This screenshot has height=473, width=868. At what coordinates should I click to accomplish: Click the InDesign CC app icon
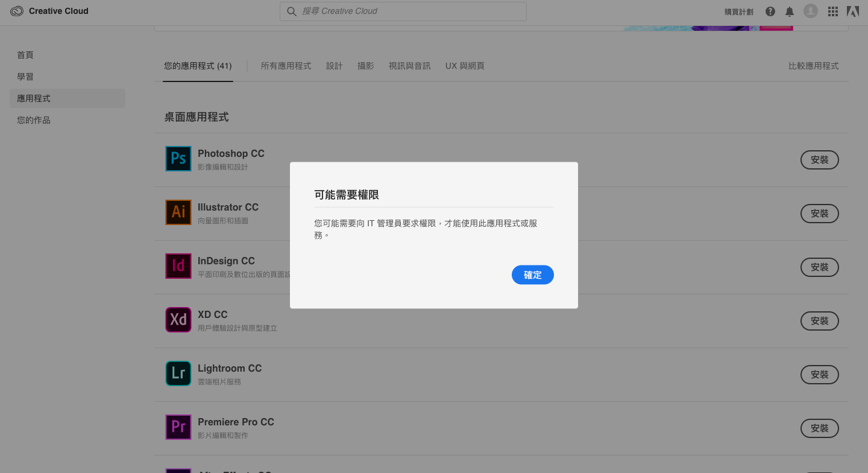[x=178, y=265]
